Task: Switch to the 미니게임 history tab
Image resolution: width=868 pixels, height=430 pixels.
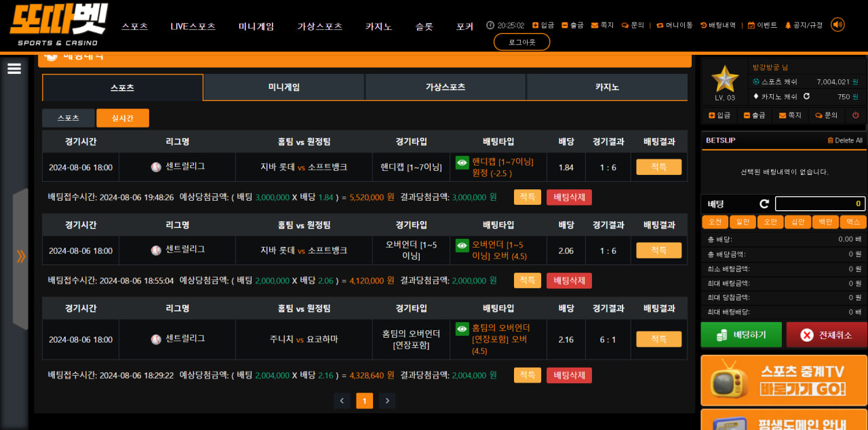Action: [x=283, y=87]
